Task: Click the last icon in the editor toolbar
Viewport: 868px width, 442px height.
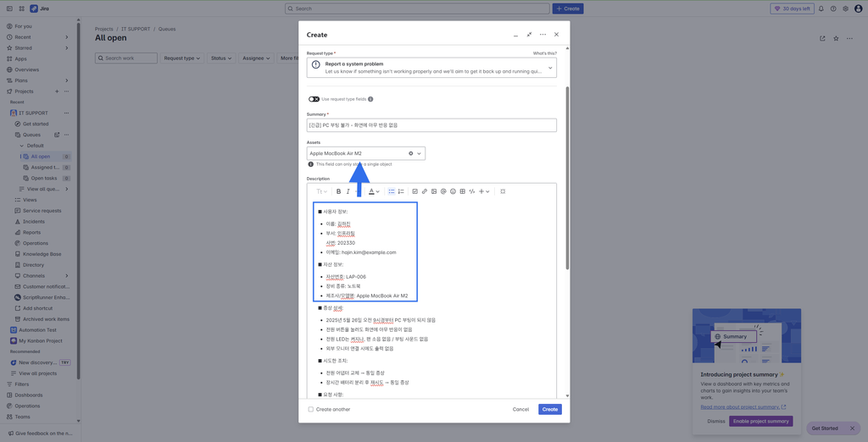Action: 503,191
